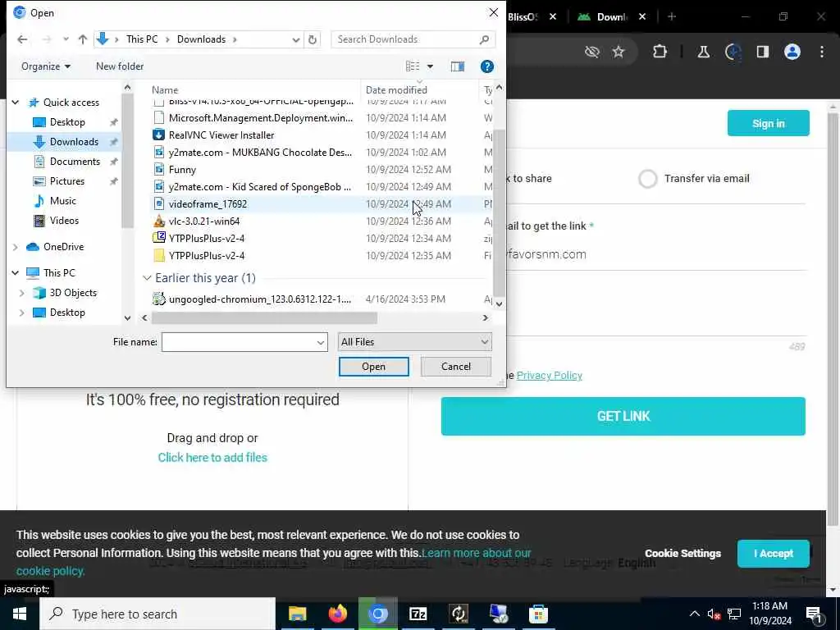Open the Chrome profile avatar

(792, 52)
